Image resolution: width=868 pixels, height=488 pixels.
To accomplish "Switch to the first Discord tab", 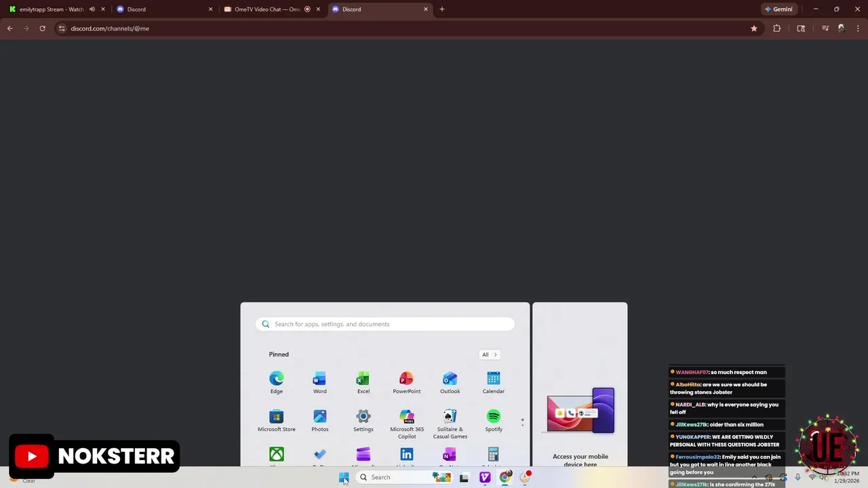I will point(163,9).
